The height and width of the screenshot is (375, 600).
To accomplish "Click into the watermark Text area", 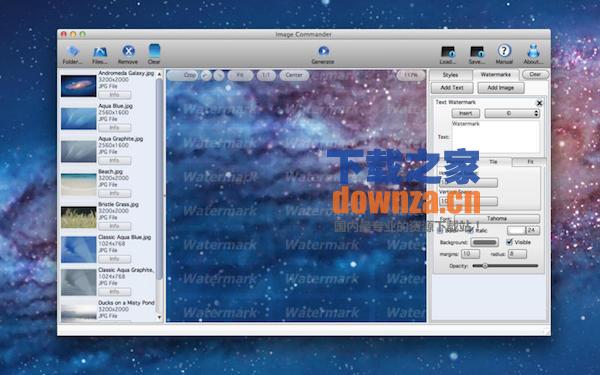I will [x=496, y=137].
